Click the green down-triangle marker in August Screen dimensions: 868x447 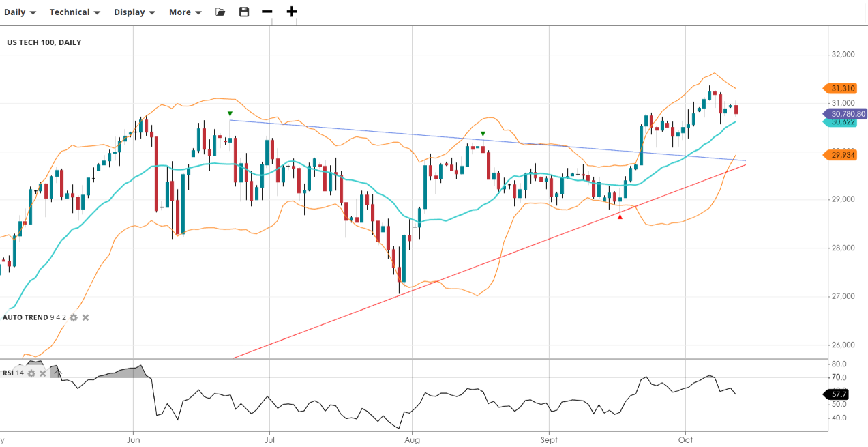(x=483, y=134)
